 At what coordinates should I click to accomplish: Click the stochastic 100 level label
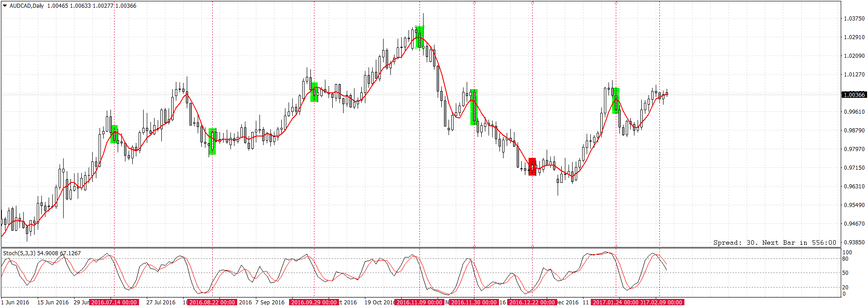848,252
